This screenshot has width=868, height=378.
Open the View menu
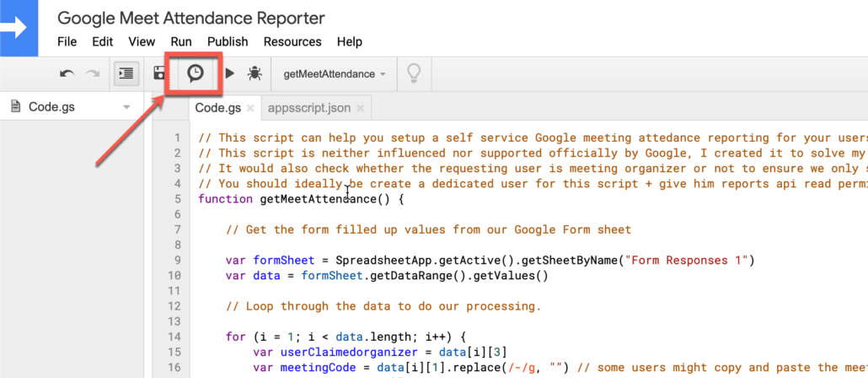pyautogui.click(x=142, y=41)
